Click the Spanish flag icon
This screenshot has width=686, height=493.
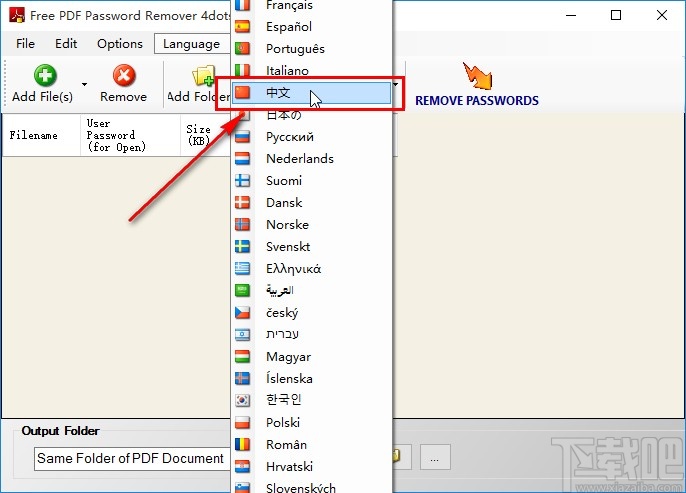(x=242, y=27)
